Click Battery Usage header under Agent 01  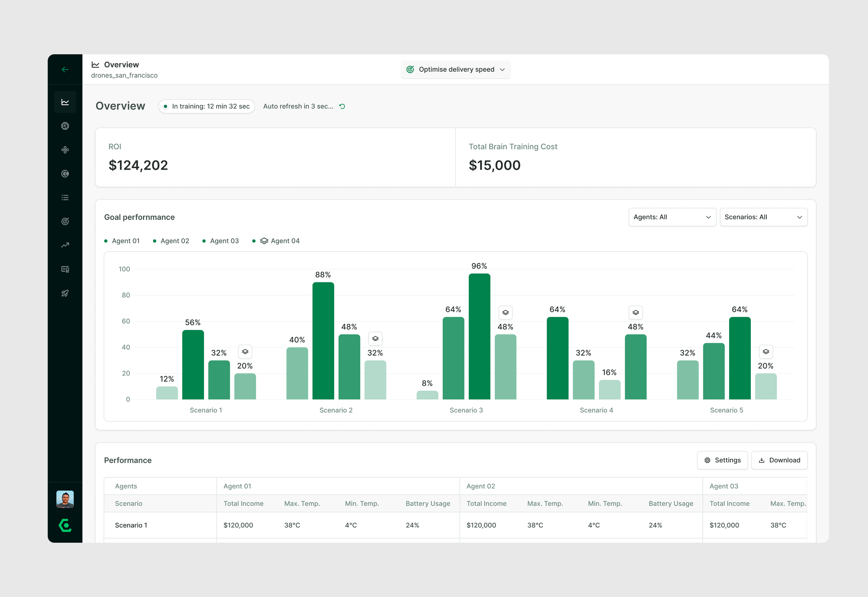pyautogui.click(x=428, y=503)
